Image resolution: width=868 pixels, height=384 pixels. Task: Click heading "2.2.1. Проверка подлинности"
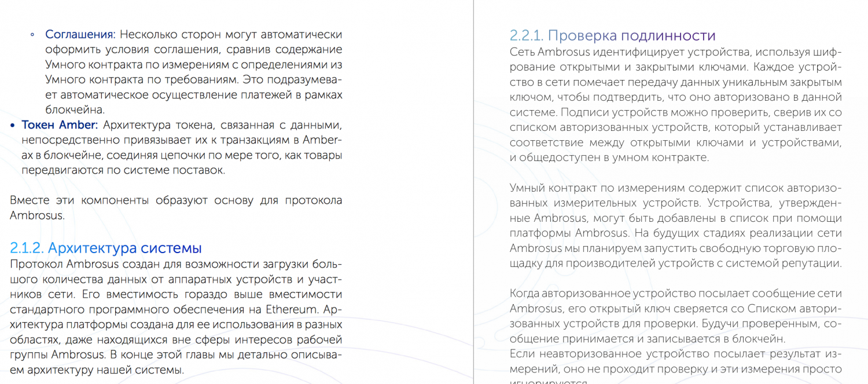coord(613,36)
